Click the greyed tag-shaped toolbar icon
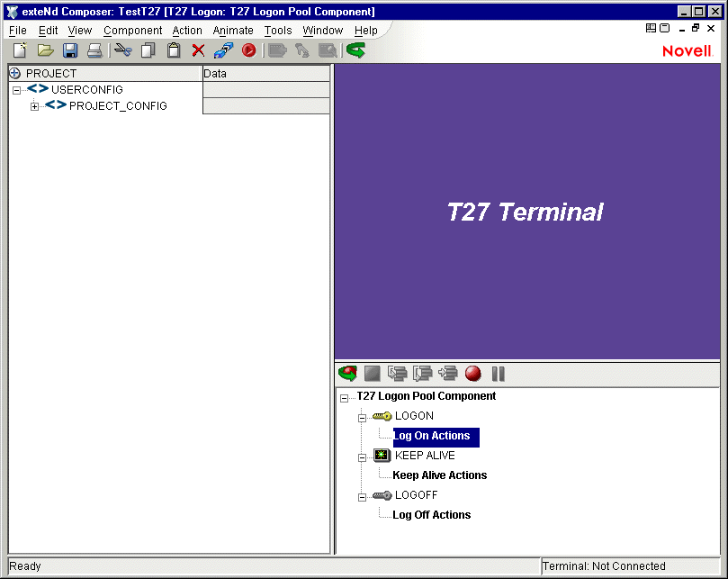 pyautogui.click(x=277, y=50)
